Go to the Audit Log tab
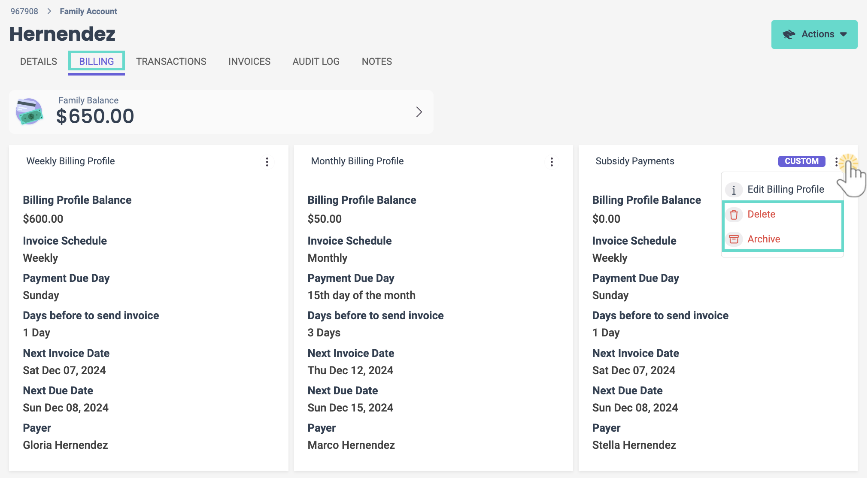The width and height of the screenshot is (868, 478). (316, 61)
